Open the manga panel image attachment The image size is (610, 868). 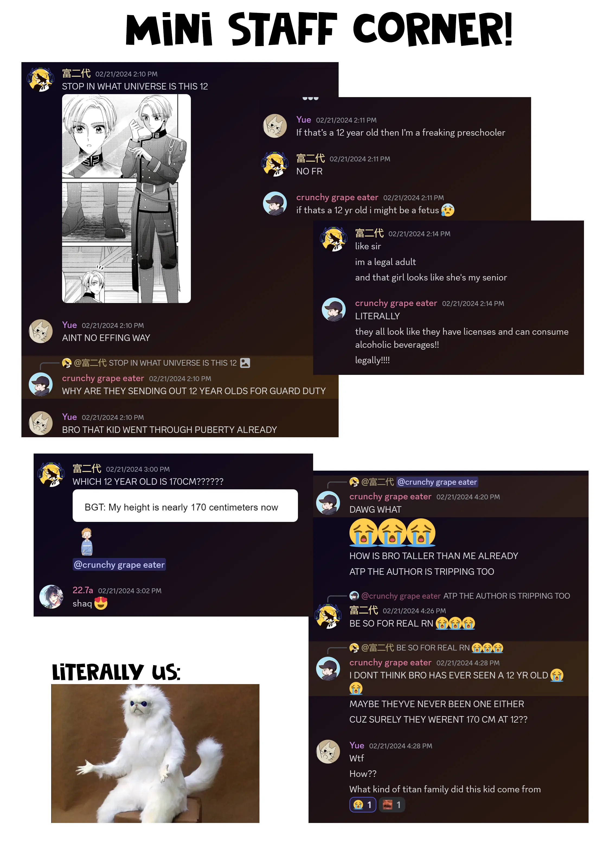(126, 199)
